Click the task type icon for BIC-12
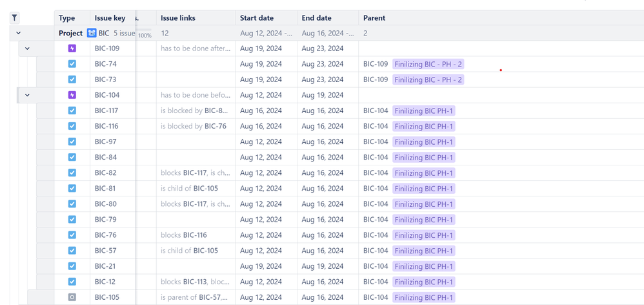 coord(72,282)
